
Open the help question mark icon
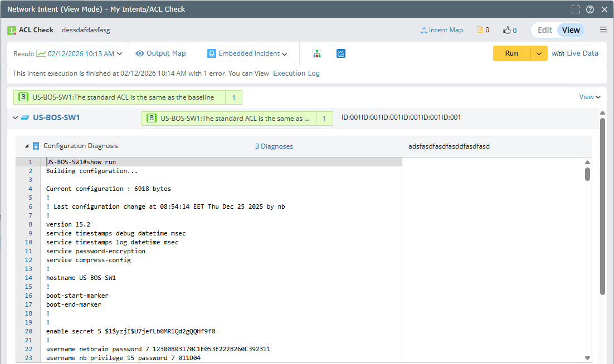tap(590, 9)
